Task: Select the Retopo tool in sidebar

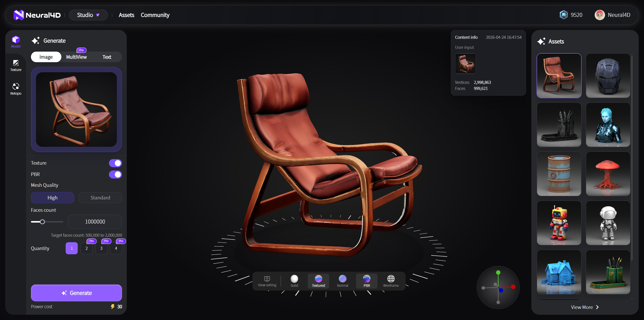Action: coord(16,89)
